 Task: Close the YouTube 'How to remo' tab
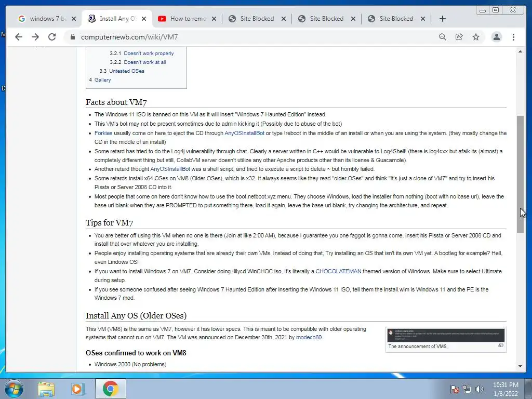[214, 19]
